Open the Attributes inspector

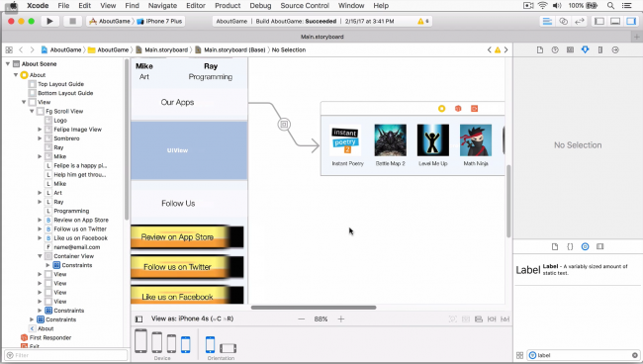[x=586, y=50]
